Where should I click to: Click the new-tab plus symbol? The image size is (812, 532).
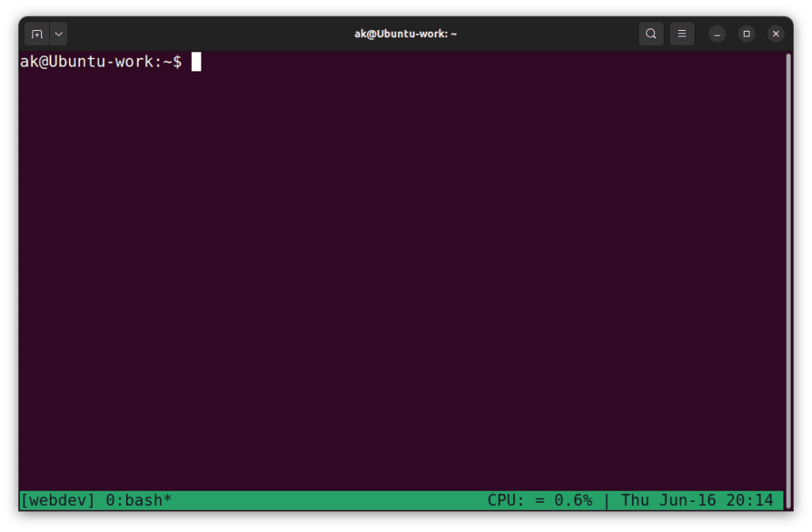point(36,33)
